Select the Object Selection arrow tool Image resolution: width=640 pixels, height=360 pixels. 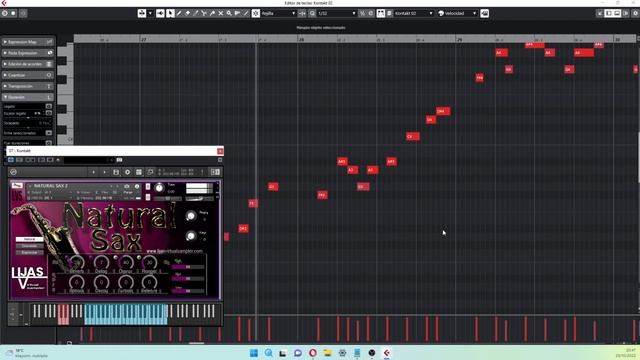tap(170, 13)
